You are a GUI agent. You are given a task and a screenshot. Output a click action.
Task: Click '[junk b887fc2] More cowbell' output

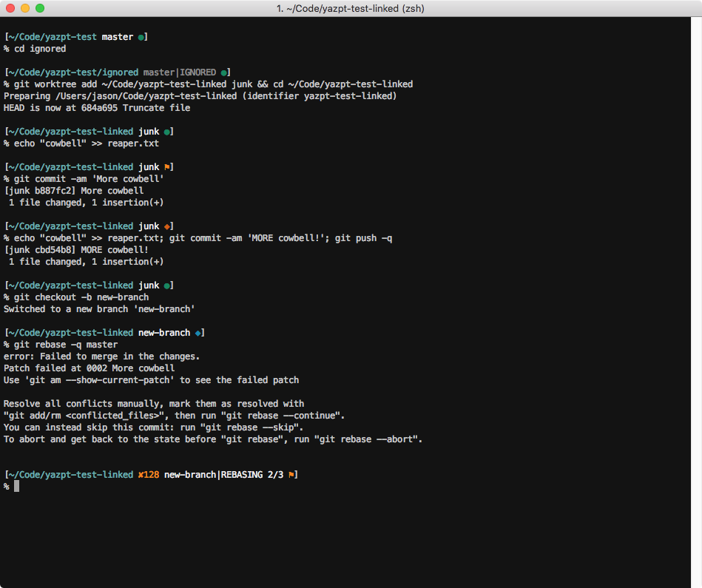[73, 191]
